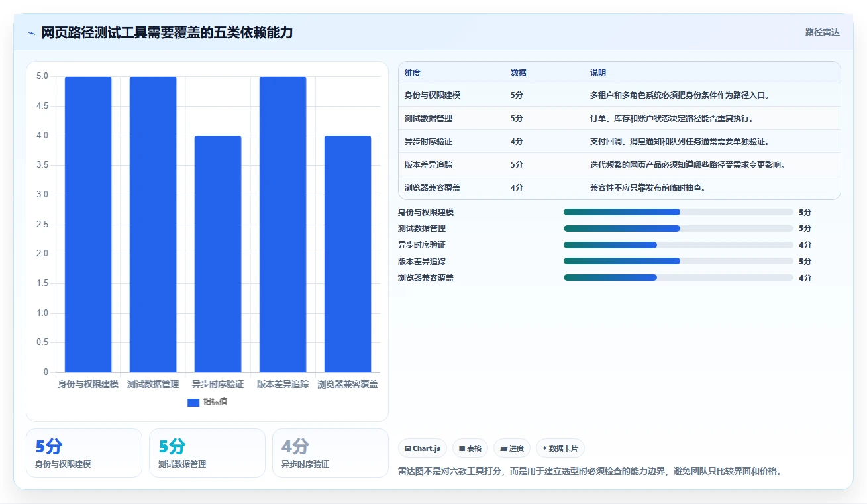
Task: Click description starting 支付回调、消息通知
Action: (680, 141)
